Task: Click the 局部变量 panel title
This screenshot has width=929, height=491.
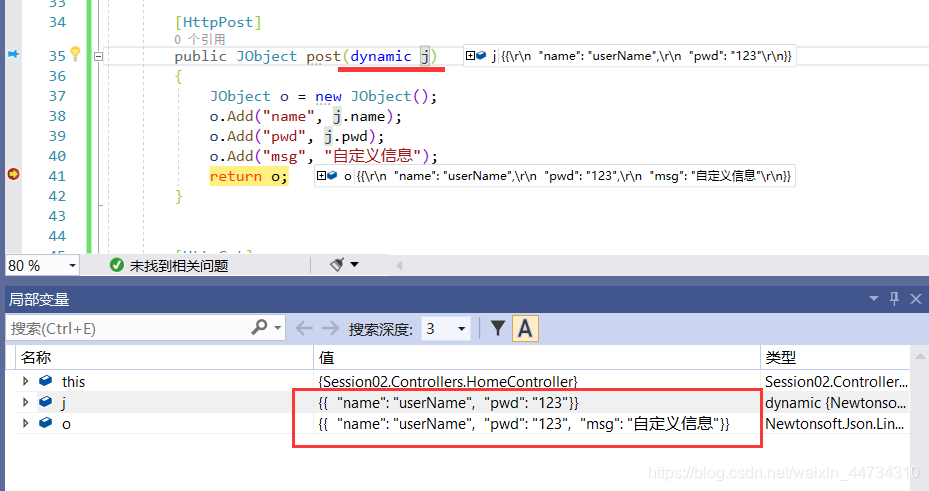Action: tap(39, 299)
